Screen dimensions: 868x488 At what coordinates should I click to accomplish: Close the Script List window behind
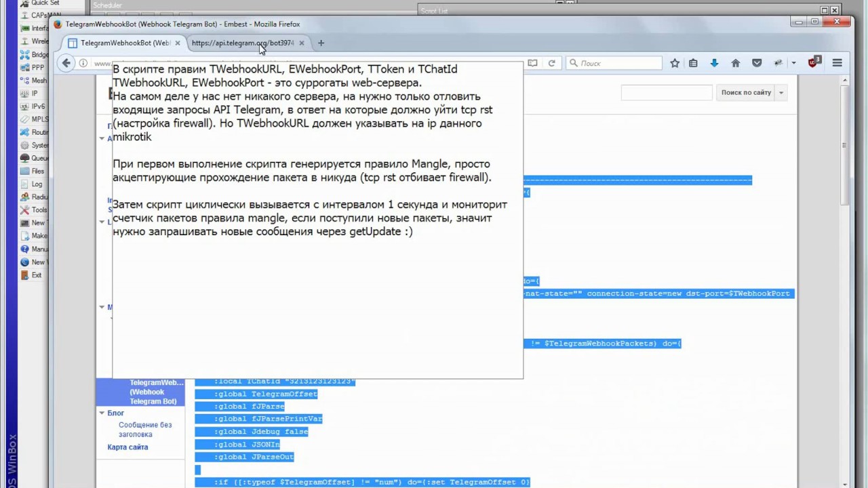pos(835,10)
